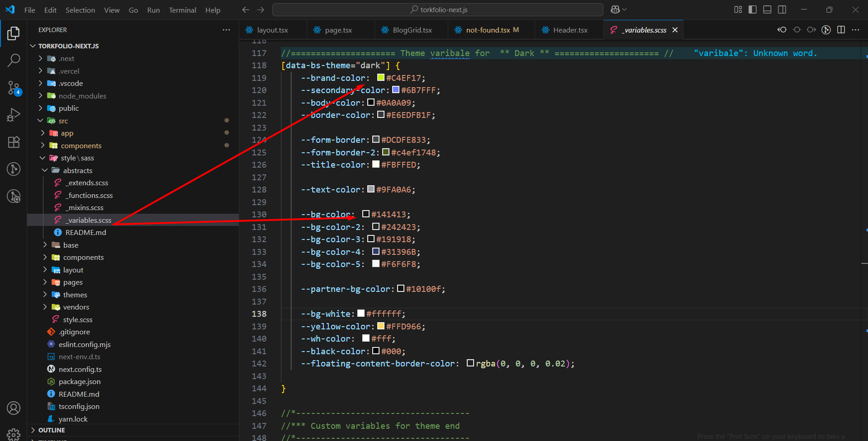The image size is (868, 441).
Task: Open the --text-color #9FA0A6 swatch
Action: (371, 189)
